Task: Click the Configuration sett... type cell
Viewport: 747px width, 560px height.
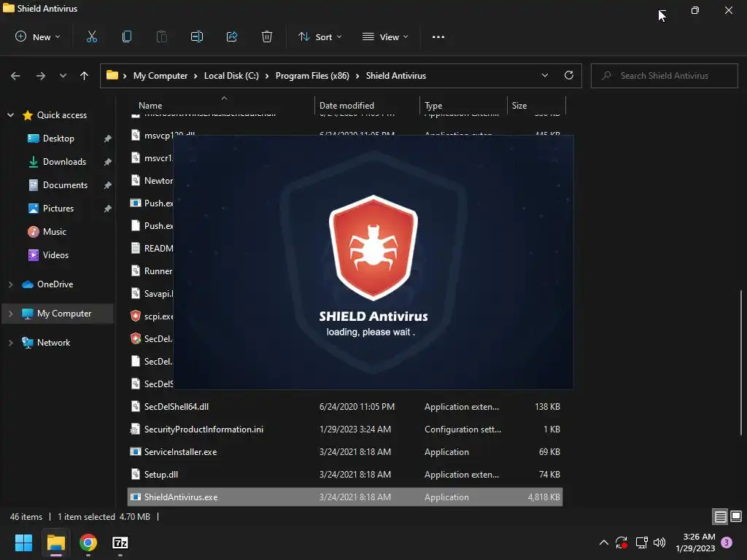Action: pos(462,429)
